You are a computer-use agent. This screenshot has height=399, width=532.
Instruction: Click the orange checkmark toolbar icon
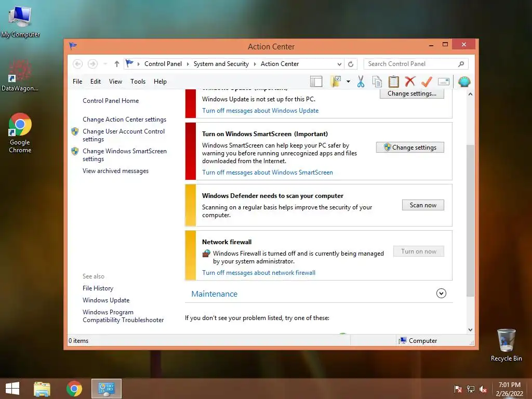(427, 82)
